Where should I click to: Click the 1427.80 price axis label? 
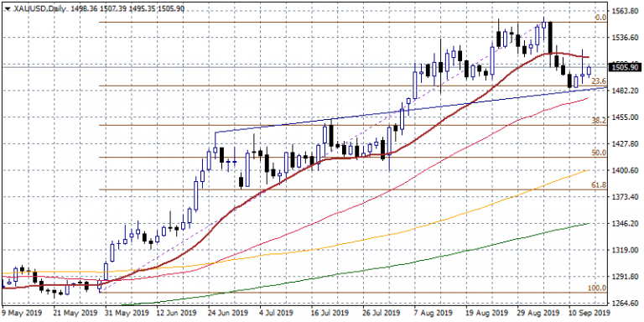625,144
